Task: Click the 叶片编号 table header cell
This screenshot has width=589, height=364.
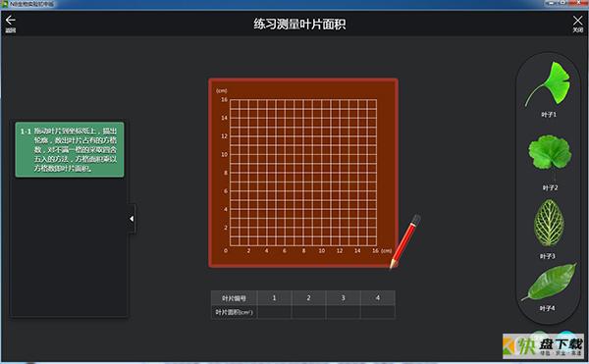Action: coord(234,298)
